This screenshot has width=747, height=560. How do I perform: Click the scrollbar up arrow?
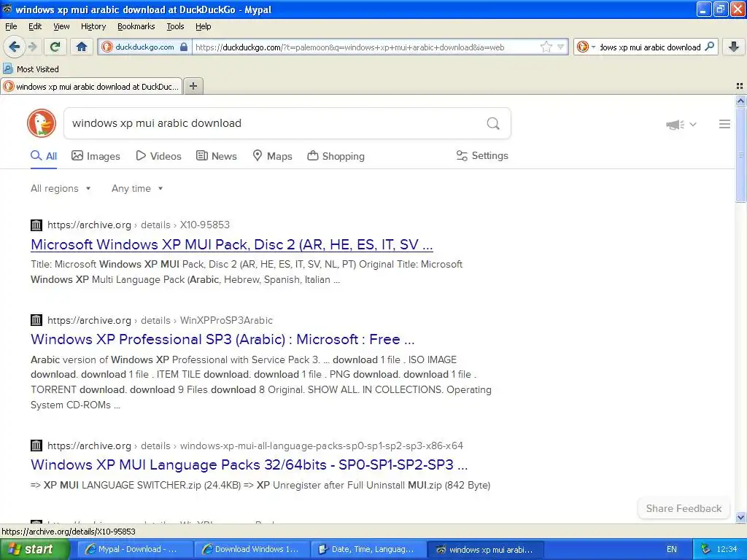740,101
